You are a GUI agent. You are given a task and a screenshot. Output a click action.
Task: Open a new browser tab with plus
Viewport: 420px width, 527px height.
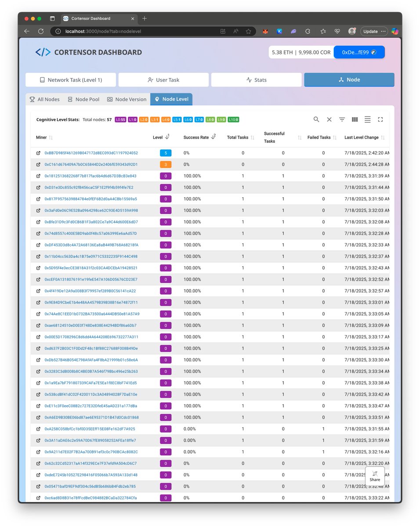145,18
